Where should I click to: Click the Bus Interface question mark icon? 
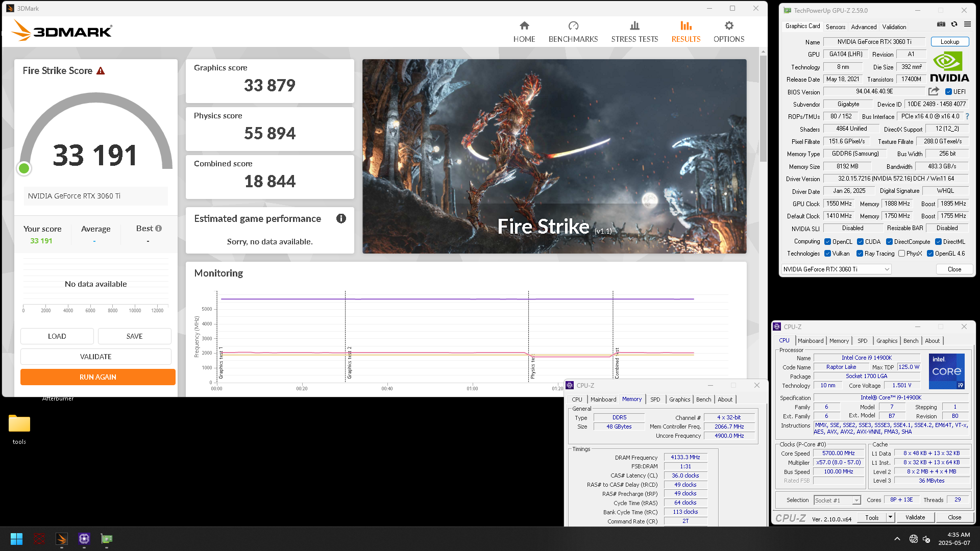(967, 116)
